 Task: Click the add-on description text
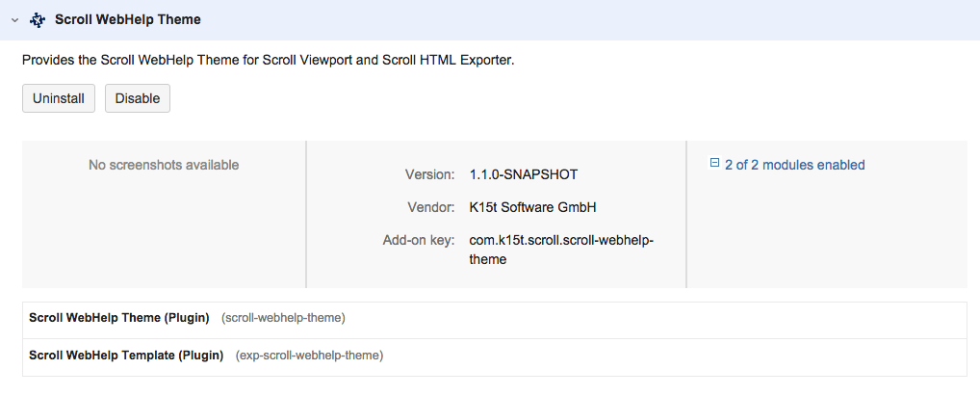269,60
